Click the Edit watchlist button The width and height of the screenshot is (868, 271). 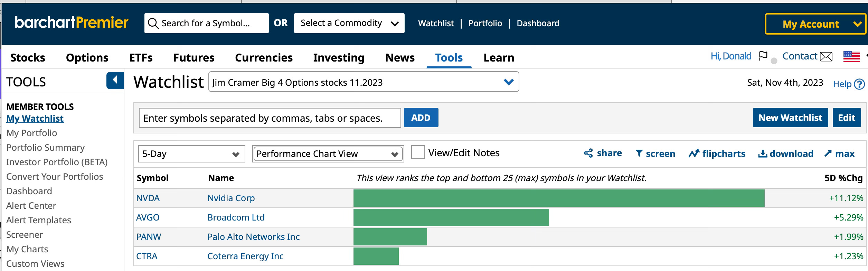pos(847,118)
